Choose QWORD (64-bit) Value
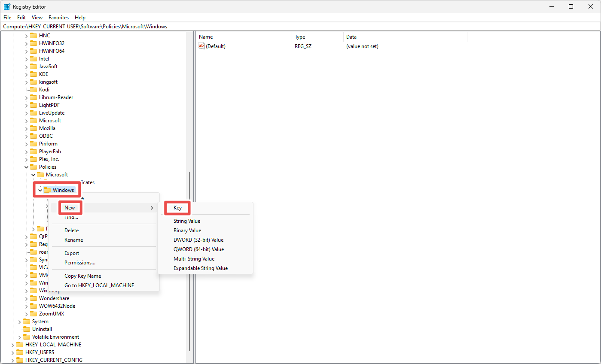The image size is (601, 364). click(199, 249)
